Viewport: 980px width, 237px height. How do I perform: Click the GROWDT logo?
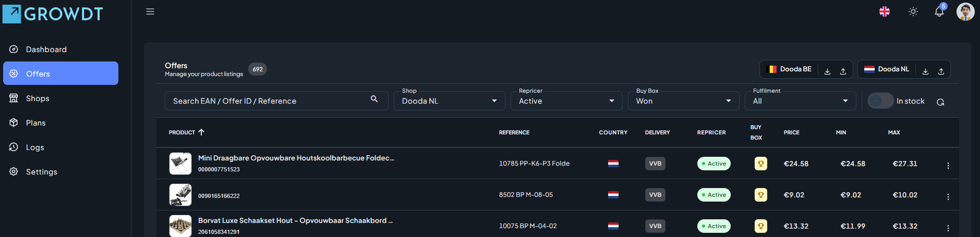point(53,14)
